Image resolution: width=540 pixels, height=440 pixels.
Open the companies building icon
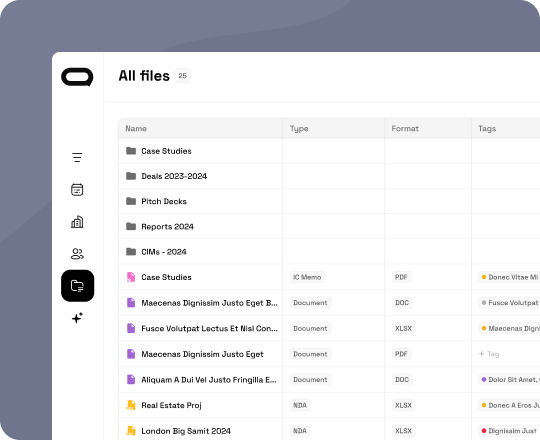(77, 222)
